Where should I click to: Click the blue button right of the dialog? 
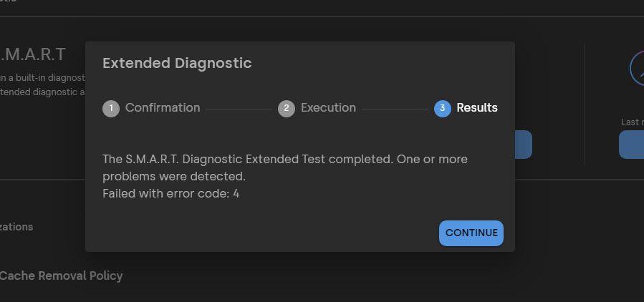click(x=524, y=145)
